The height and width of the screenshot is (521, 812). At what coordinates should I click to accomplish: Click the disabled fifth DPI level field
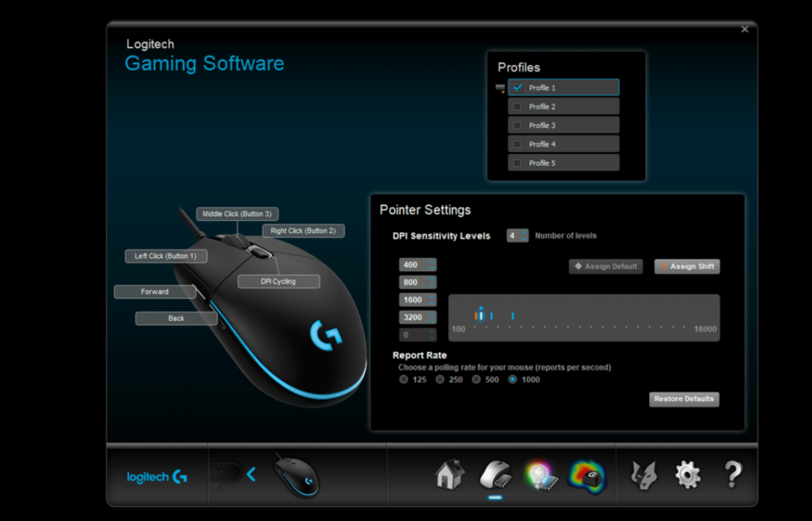point(417,335)
